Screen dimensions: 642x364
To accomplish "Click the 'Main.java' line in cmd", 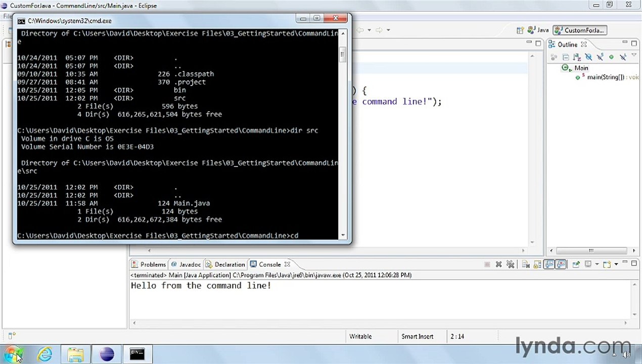I will tap(114, 203).
